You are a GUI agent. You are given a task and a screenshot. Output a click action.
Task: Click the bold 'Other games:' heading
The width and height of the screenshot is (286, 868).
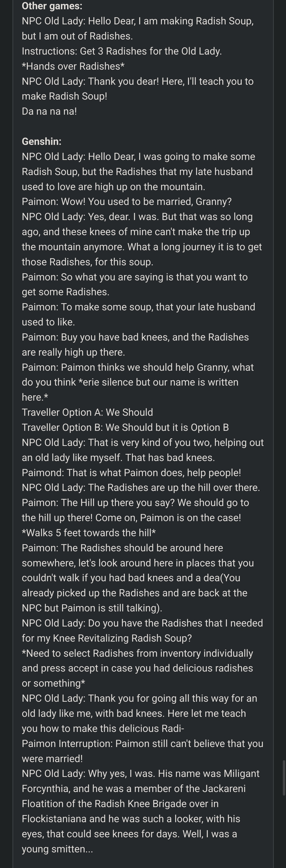pyautogui.click(x=52, y=6)
